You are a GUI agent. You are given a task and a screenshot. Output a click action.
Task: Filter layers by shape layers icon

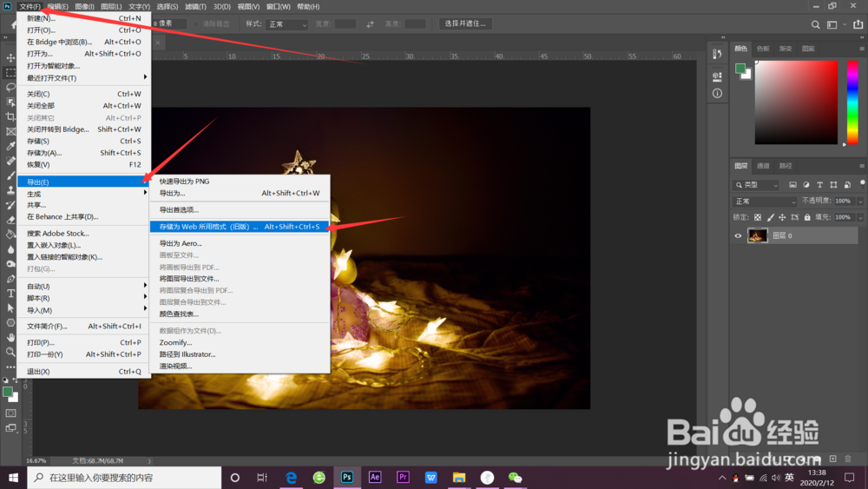[833, 185]
